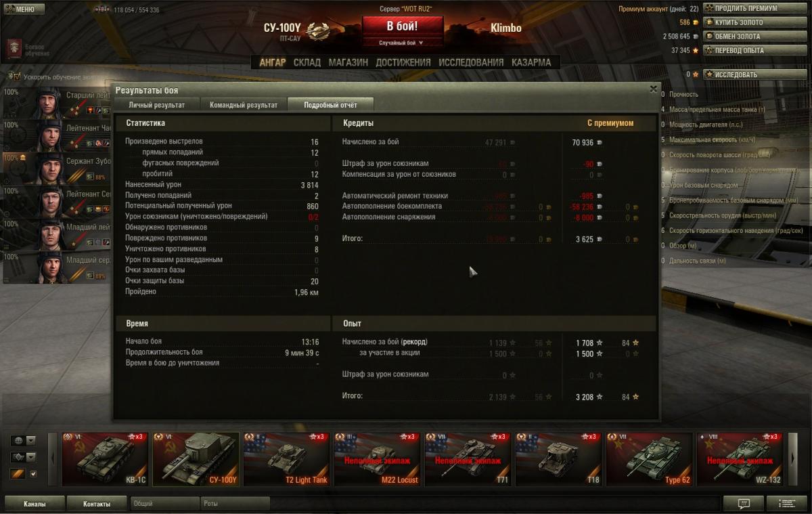
Task: Select the Type 62 tank in carousel
Action: point(649,459)
